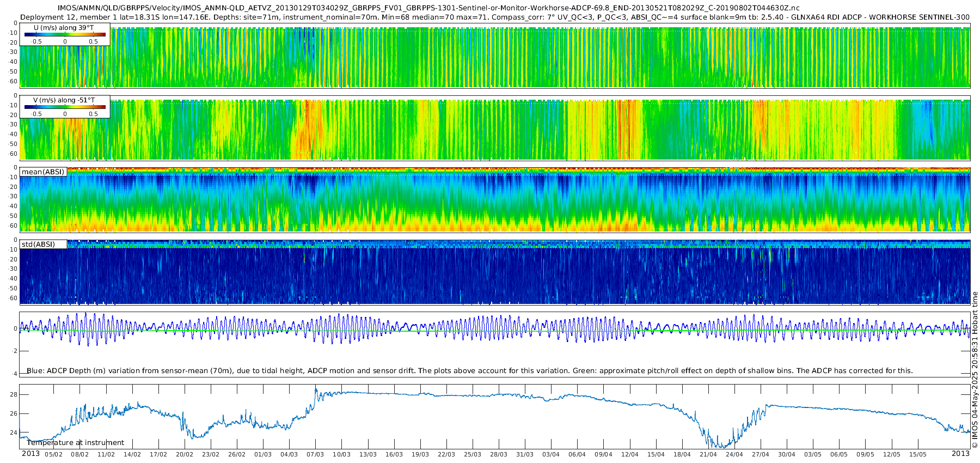Image resolution: width=980 pixels, height=463 pixels.
Task: Click the 'Temperature at instrument' label
Action: [x=75, y=443]
